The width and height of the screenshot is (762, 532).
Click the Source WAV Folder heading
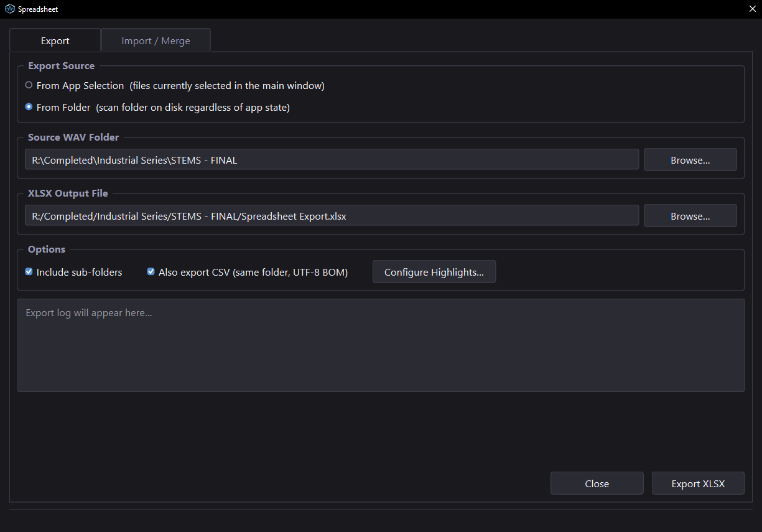tap(73, 138)
